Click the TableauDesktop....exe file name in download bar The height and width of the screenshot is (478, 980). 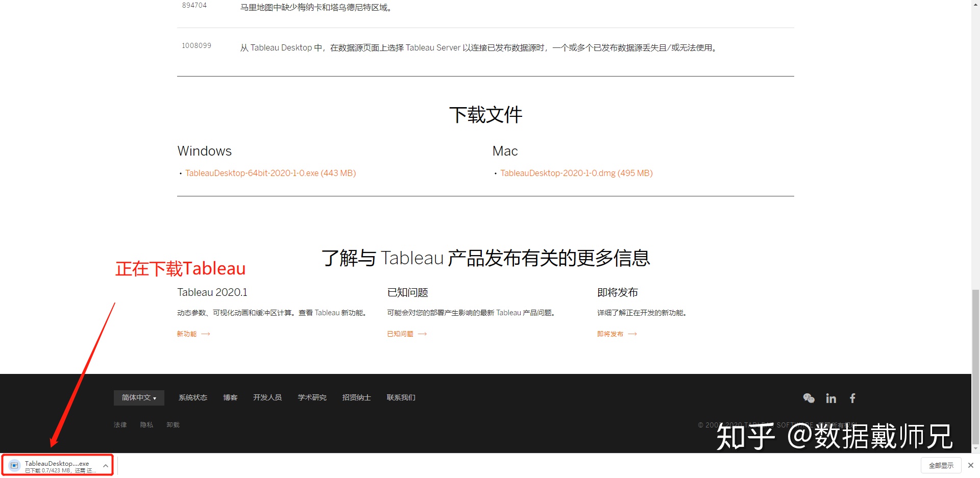(57, 464)
